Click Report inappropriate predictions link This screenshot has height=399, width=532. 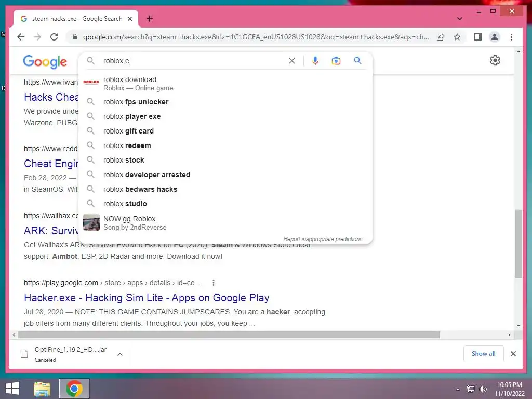coord(323,239)
